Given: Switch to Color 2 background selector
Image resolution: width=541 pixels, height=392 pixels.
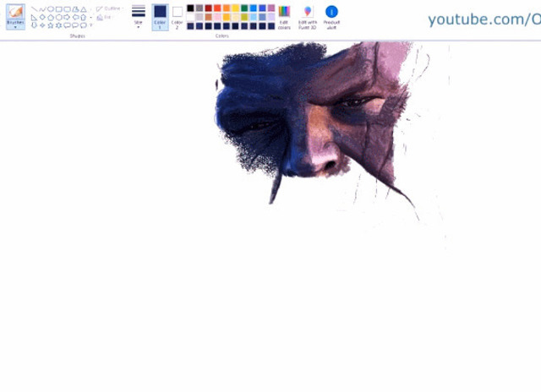Looking at the screenshot, I should [178, 15].
